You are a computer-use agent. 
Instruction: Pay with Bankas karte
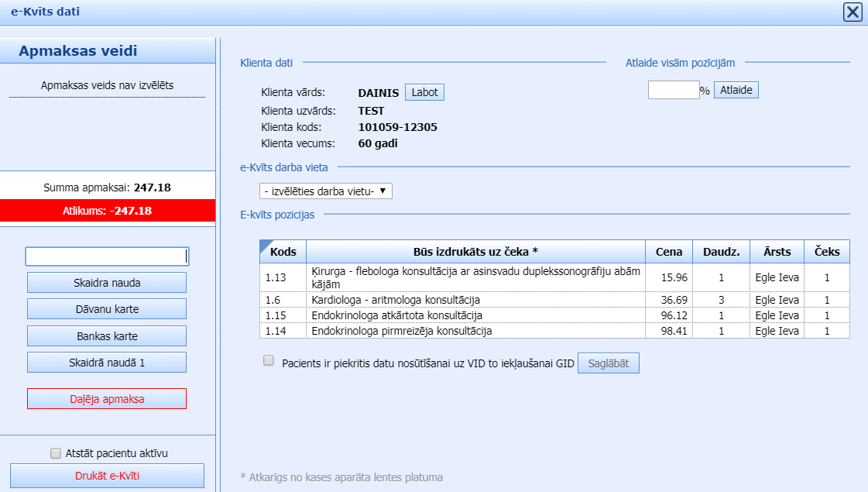[x=107, y=336]
